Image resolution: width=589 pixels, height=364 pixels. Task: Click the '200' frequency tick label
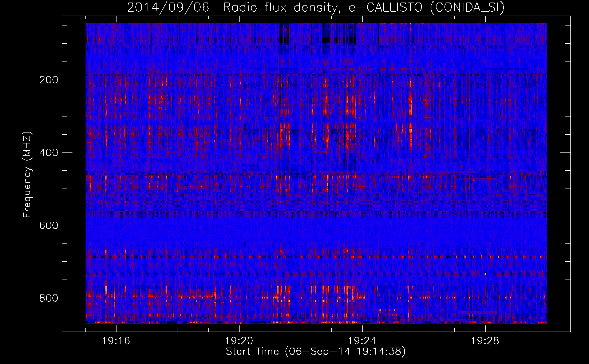49,80
